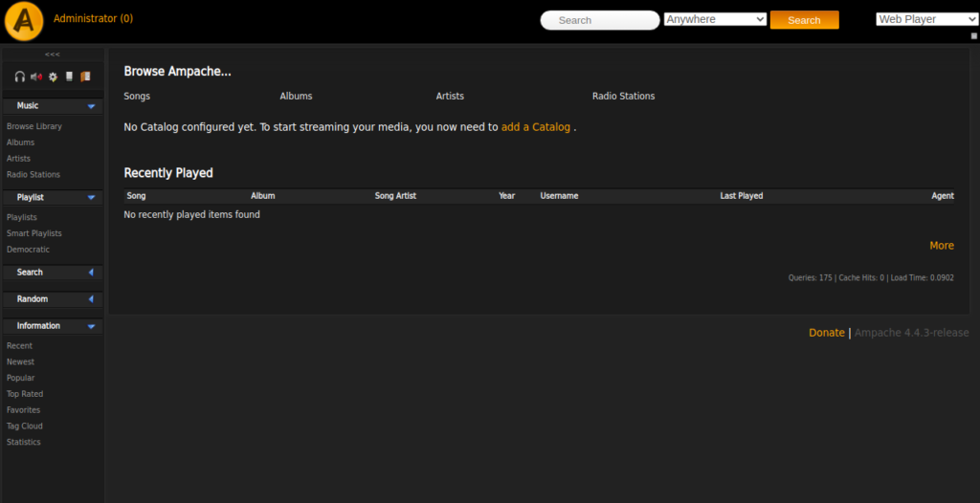Follow the add a Catalog link
The image size is (980, 503).
[x=536, y=127]
